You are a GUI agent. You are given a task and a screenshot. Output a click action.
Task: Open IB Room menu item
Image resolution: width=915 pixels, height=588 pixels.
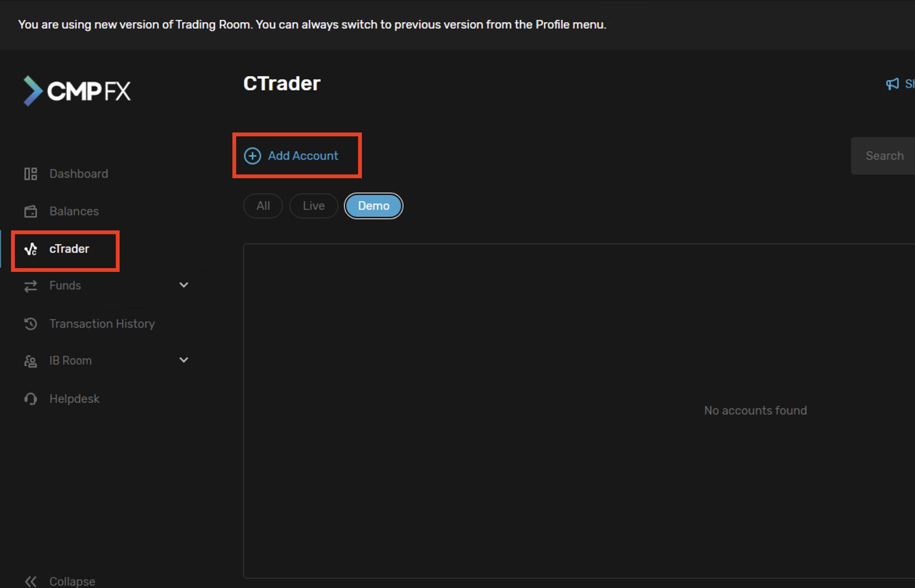pyautogui.click(x=70, y=361)
